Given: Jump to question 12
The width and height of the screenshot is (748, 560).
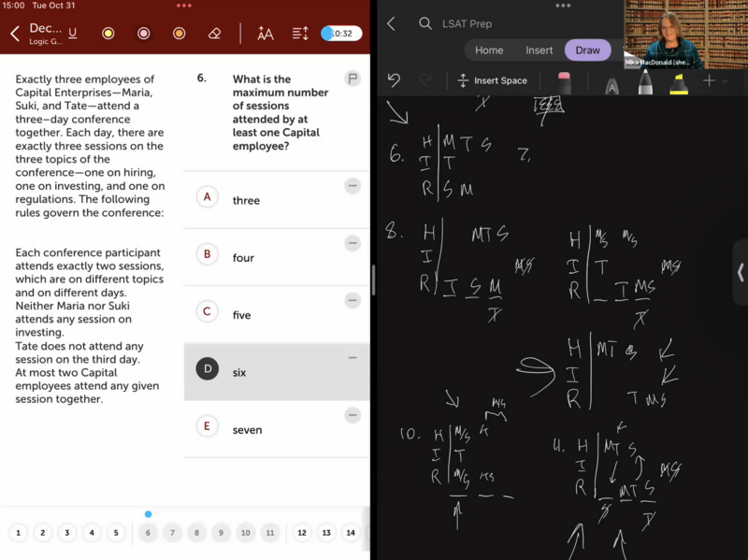Looking at the screenshot, I should click(x=301, y=533).
